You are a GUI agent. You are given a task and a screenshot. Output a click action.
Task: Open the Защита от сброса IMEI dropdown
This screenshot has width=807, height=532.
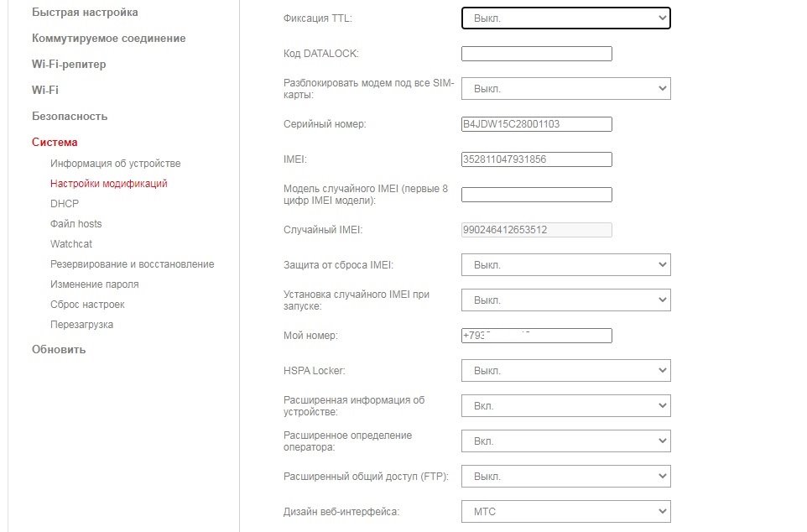coord(565,265)
